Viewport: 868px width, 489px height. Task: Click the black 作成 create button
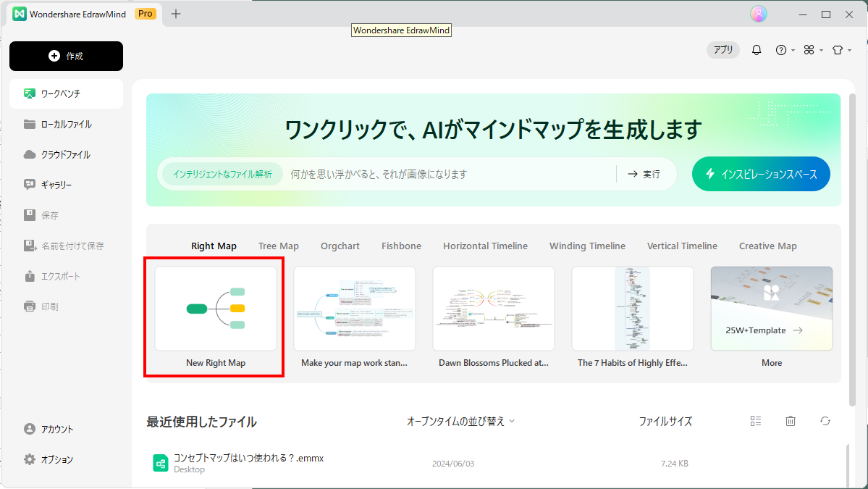point(67,56)
